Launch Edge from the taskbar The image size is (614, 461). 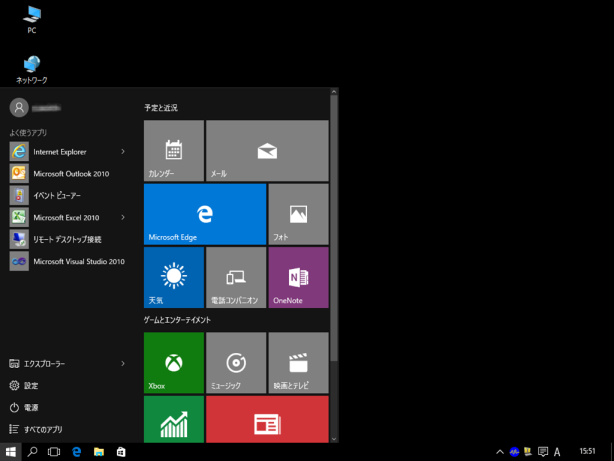pos(77,452)
